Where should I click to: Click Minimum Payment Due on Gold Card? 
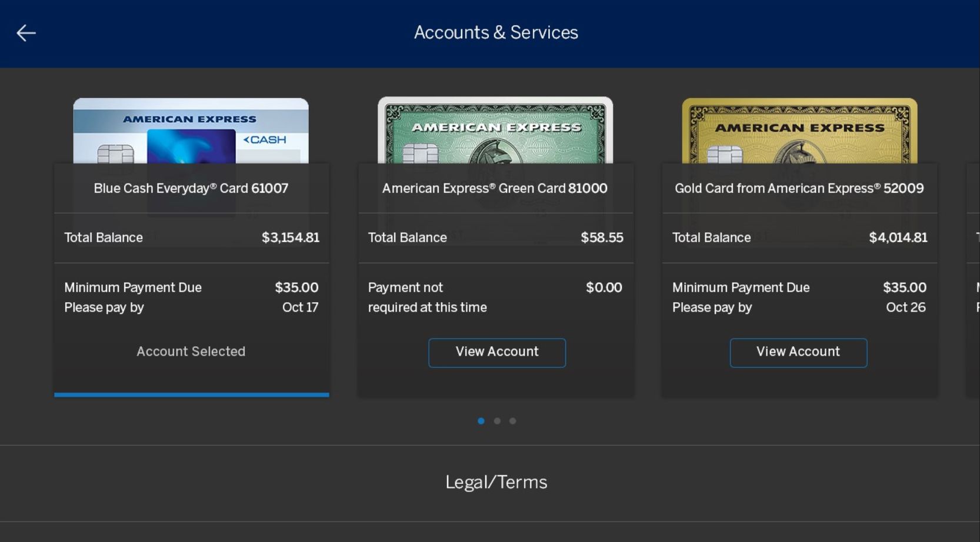point(741,287)
